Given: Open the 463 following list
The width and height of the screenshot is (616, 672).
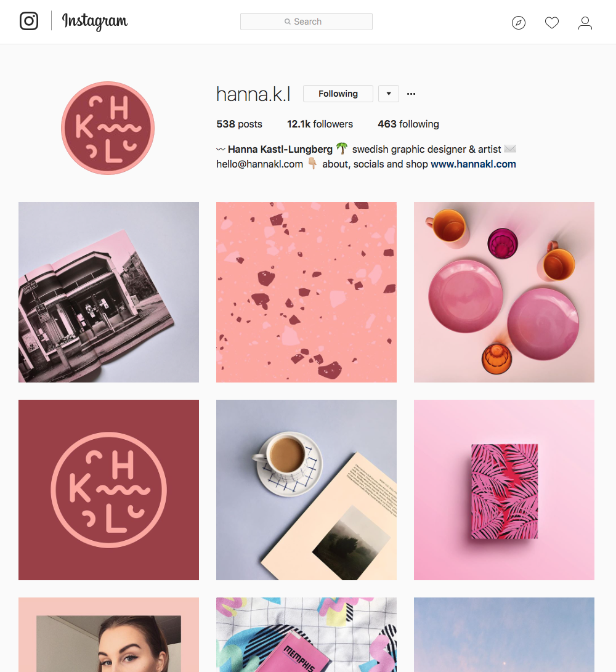Looking at the screenshot, I should pos(408,124).
